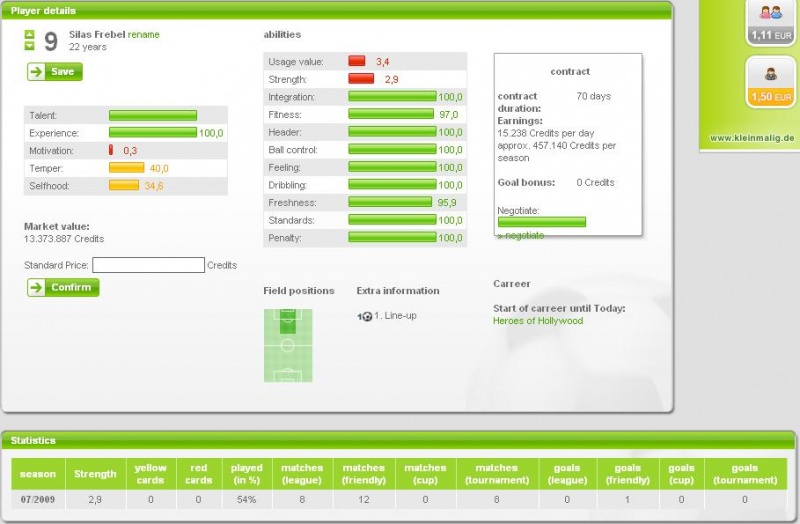Click the Statistics panel header
The height and width of the screenshot is (524, 800).
point(398,440)
